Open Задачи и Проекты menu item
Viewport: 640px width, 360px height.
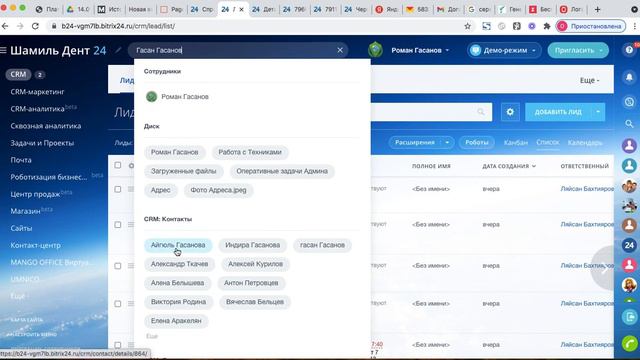42,143
